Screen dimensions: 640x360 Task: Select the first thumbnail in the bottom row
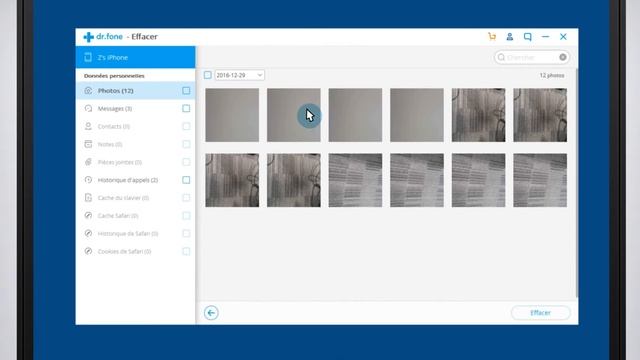pyautogui.click(x=232, y=180)
